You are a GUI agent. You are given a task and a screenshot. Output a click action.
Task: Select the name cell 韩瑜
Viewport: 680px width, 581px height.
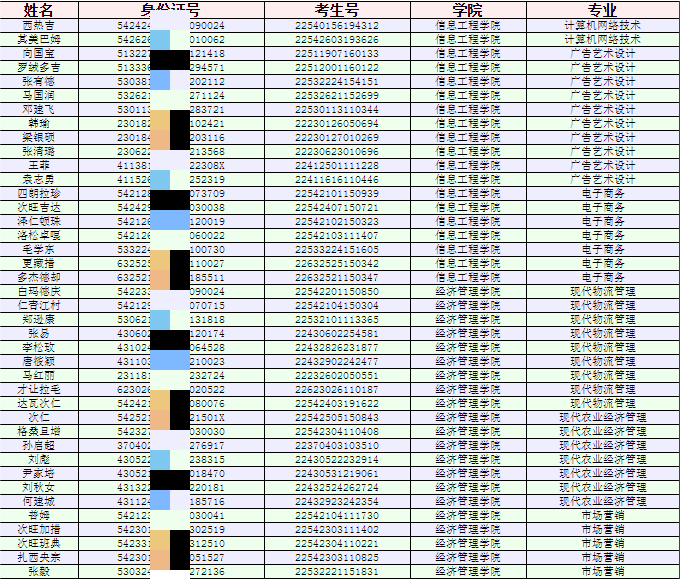pos(39,123)
